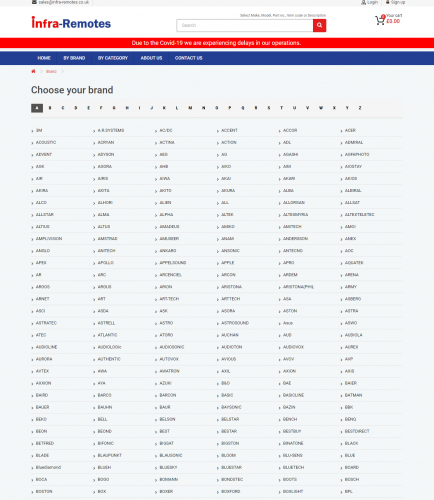The height and width of the screenshot is (500, 434).
Task: Open the APPLE brand link
Action: pos(228,263)
